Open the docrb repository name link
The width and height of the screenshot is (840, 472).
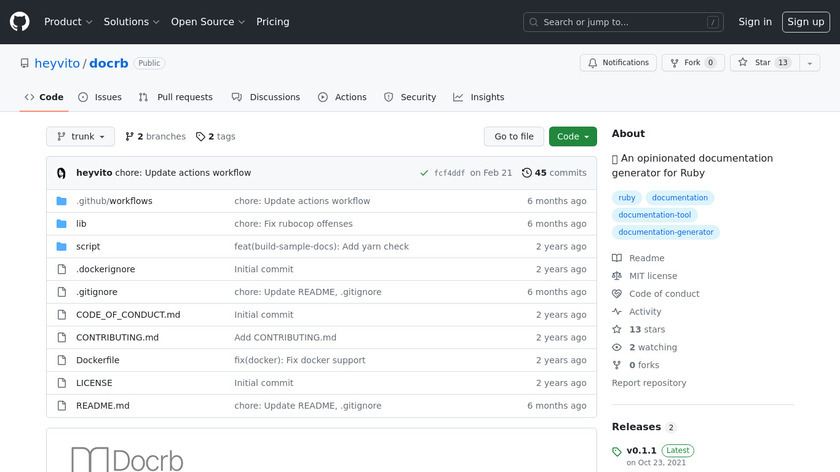pos(109,63)
